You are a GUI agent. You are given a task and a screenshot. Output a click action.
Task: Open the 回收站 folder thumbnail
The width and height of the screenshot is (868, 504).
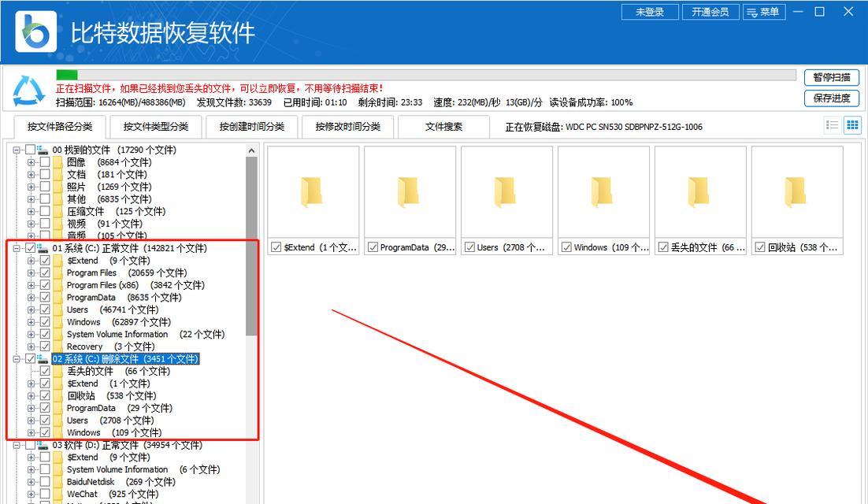797,192
